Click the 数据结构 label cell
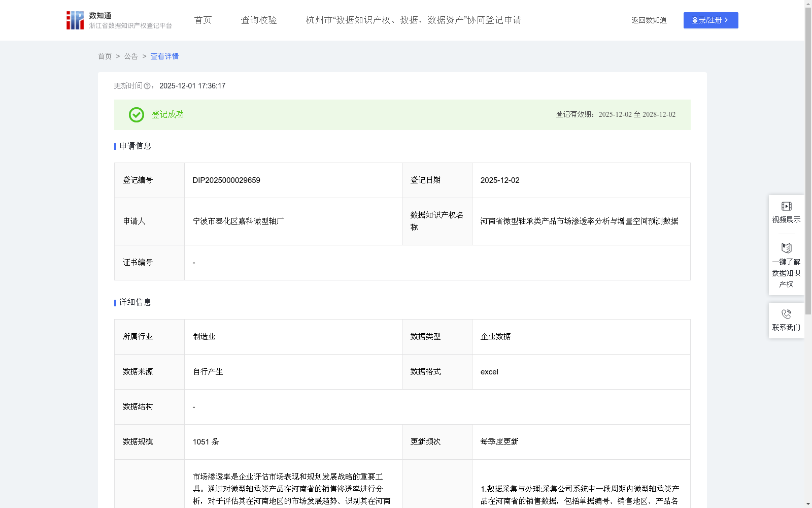Image resolution: width=812 pixels, height=508 pixels. tap(149, 407)
